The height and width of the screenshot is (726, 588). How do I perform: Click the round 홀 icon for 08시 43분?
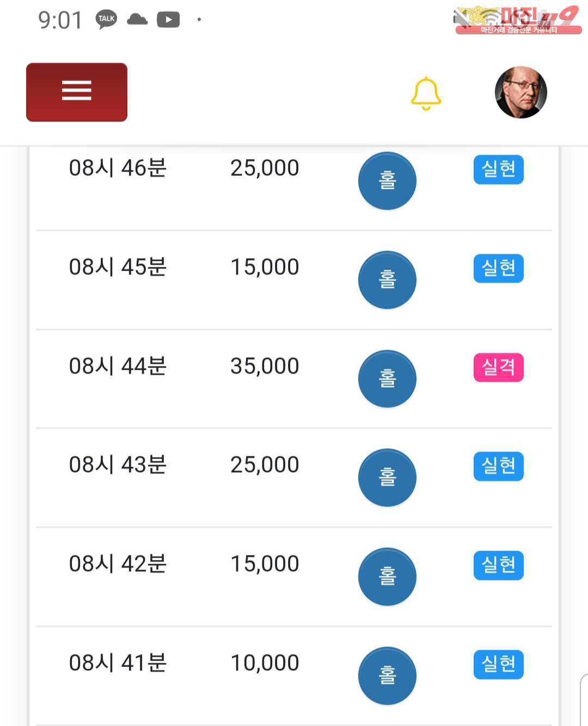(x=387, y=478)
